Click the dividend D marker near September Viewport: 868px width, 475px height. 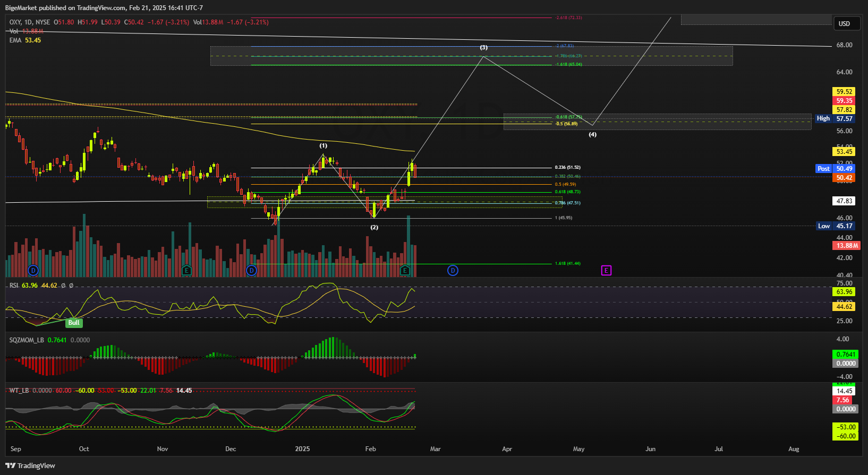tap(33, 271)
